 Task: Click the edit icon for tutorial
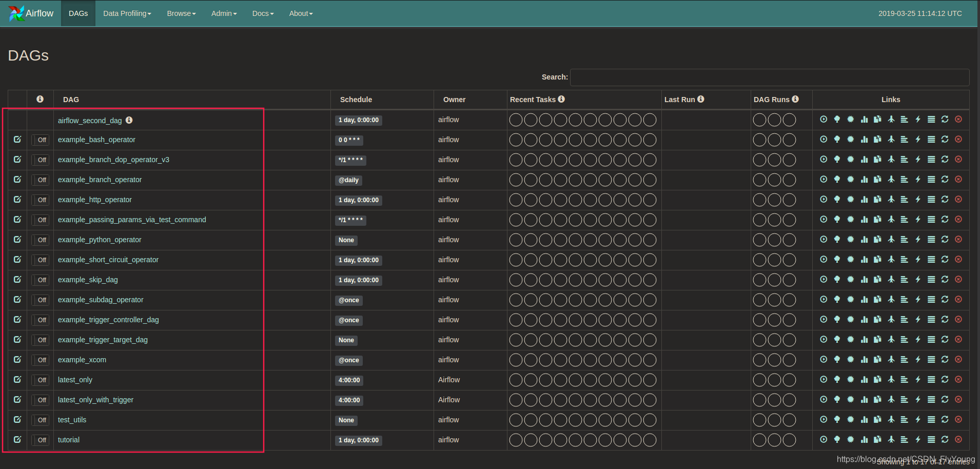(x=17, y=440)
